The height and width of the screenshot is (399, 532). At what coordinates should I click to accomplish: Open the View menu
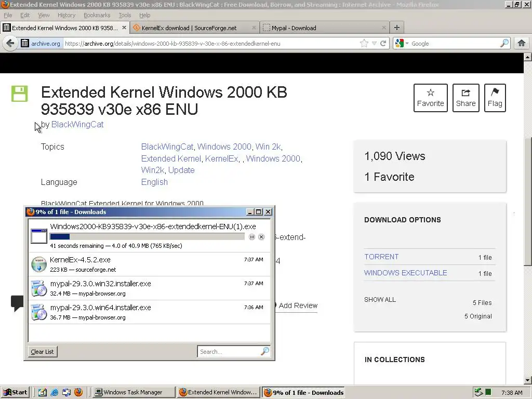tap(44, 15)
